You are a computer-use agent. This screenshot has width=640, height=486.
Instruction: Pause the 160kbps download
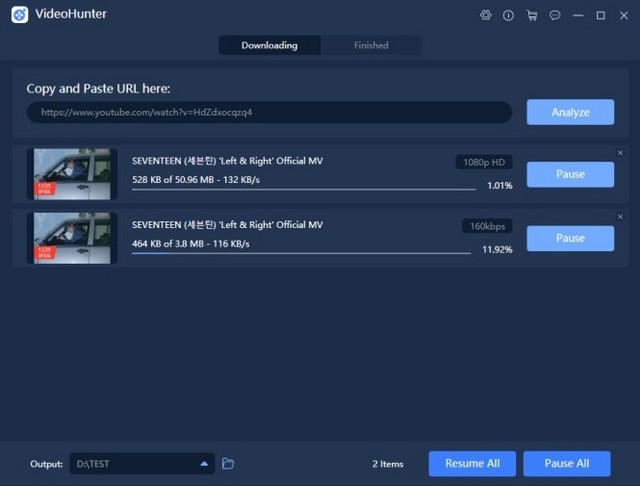point(570,238)
